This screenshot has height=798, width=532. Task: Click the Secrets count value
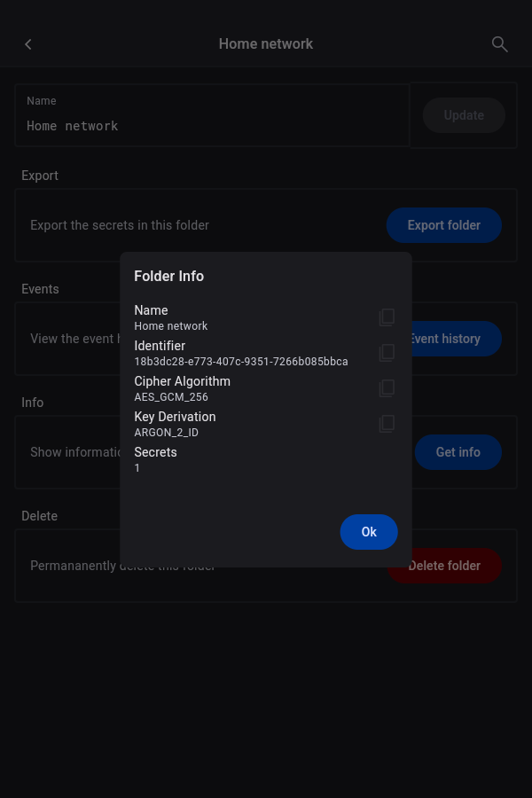[x=137, y=468]
